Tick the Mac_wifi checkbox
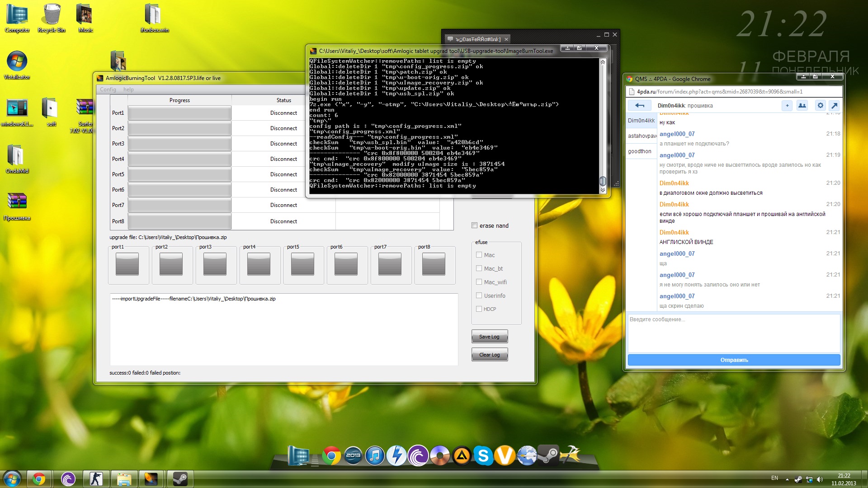This screenshot has width=868, height=488. (479, 282)
